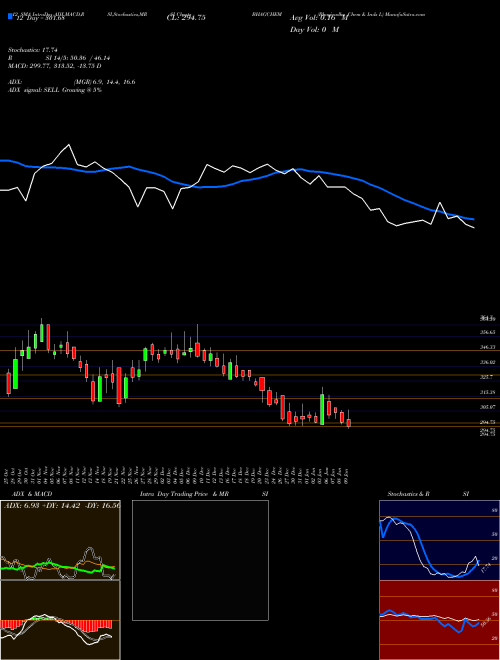500x660 pixels.
Task: Open the MACD histogram mini chart
Action: click(60, 620)
